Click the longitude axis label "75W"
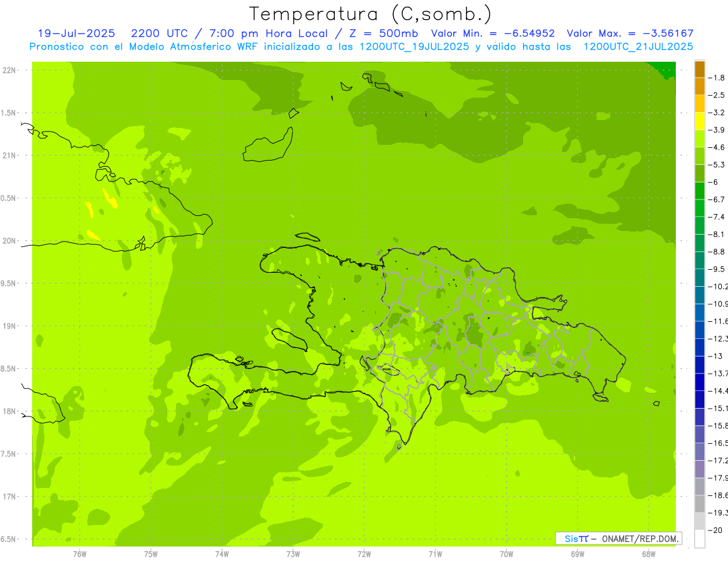 click(x=151, y=554)
